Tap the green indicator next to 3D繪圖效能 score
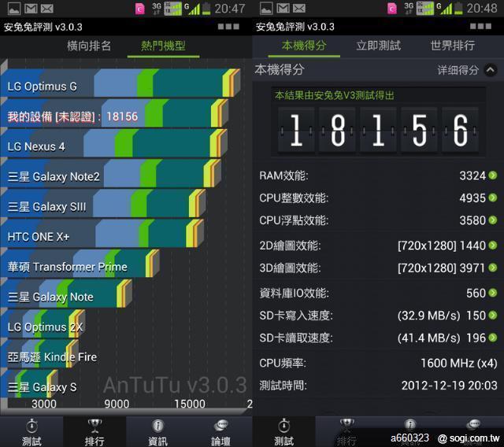The height and width of the screenshot is (447, 504). [x=493, y=268]
